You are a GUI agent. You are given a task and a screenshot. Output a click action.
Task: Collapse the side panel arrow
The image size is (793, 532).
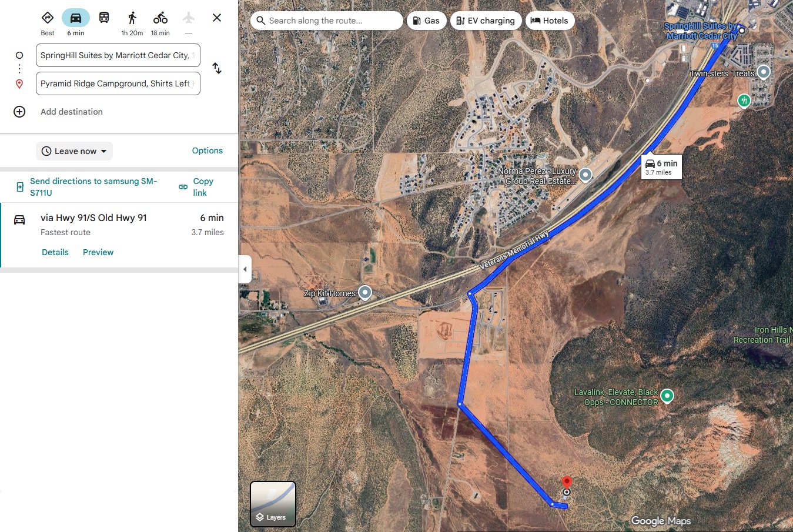(245, 269)
